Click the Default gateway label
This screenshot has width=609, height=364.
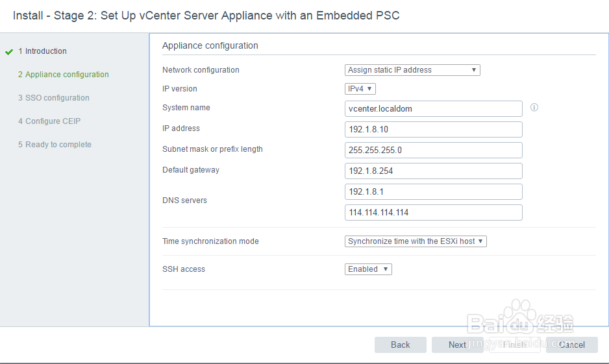coord(191,170)
